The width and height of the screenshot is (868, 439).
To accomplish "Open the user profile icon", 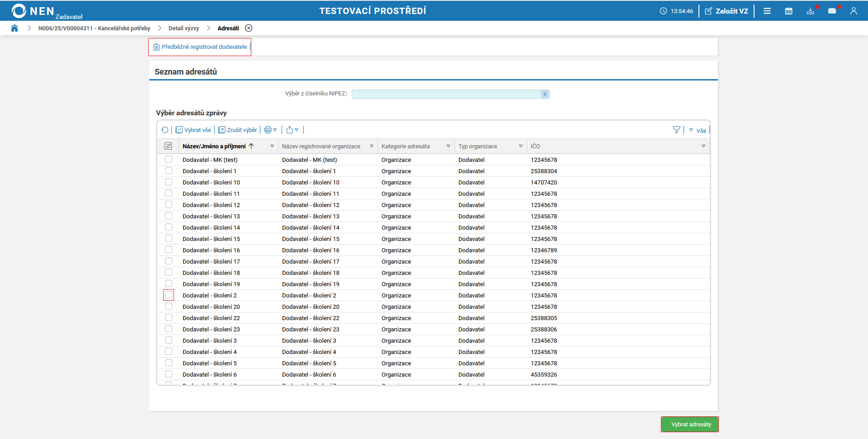I will coord(854,11).
